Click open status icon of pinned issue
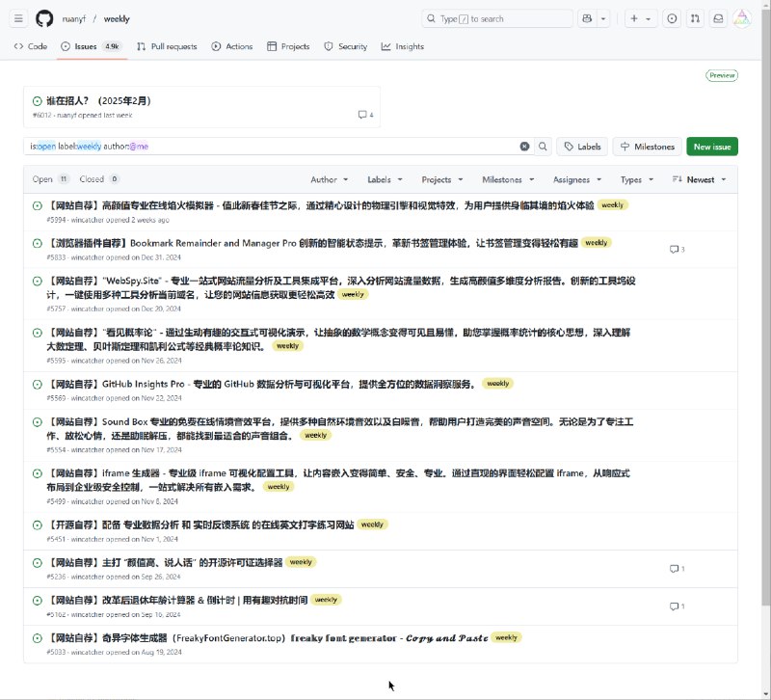Image resolution: width=771 pixels, height=700 pixels. click(x=38, y=101)
